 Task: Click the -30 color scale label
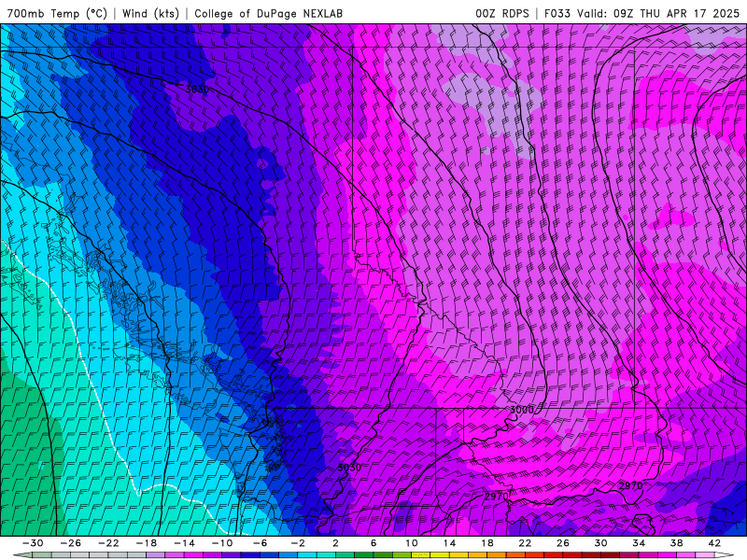[x=33, y=543]
